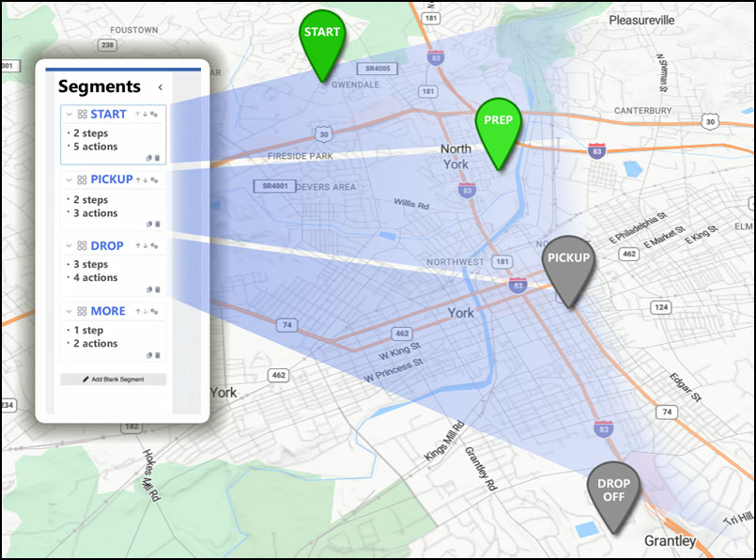Move the PICKUP segment up
The image size is (756, 560).
pos(138,179)
